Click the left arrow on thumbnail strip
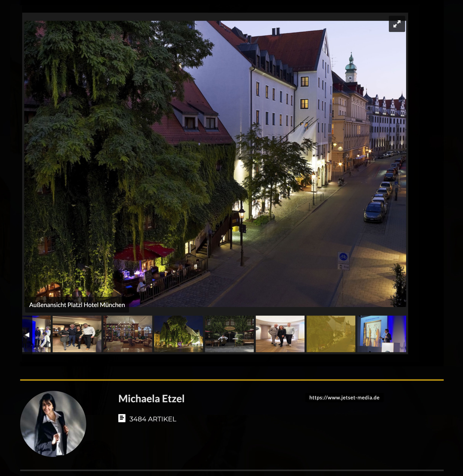This screenshot has width=463, height=476. [27, 335]
